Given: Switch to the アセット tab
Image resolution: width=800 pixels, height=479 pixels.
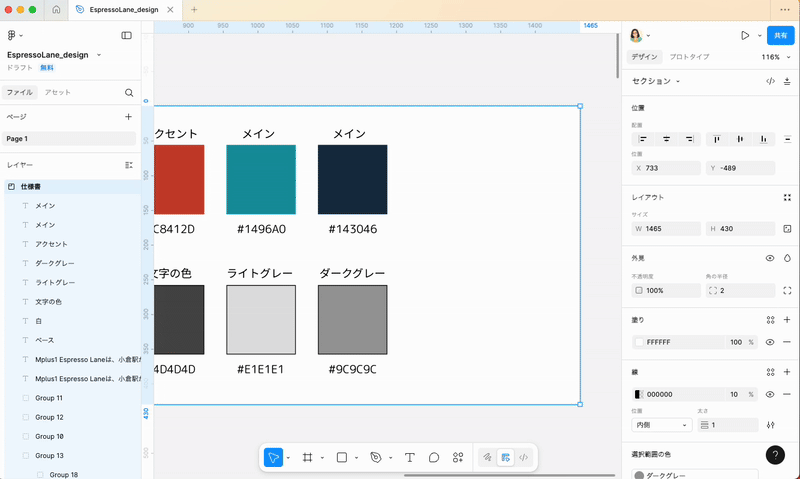Looking at the screenshot, I should click(57, 92).
